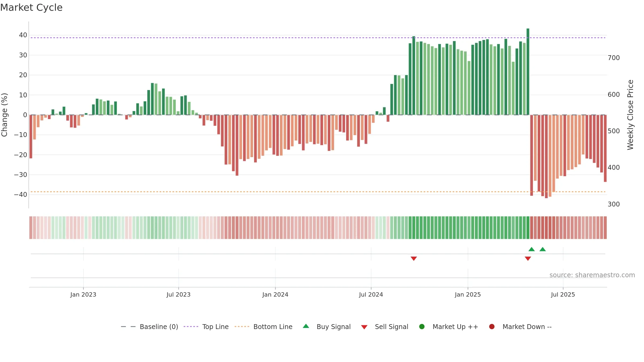Image resolution: width=644 pixels, height=362 pixels.
Task: Click the 300 price axis tick label
Action: (614, 204)
